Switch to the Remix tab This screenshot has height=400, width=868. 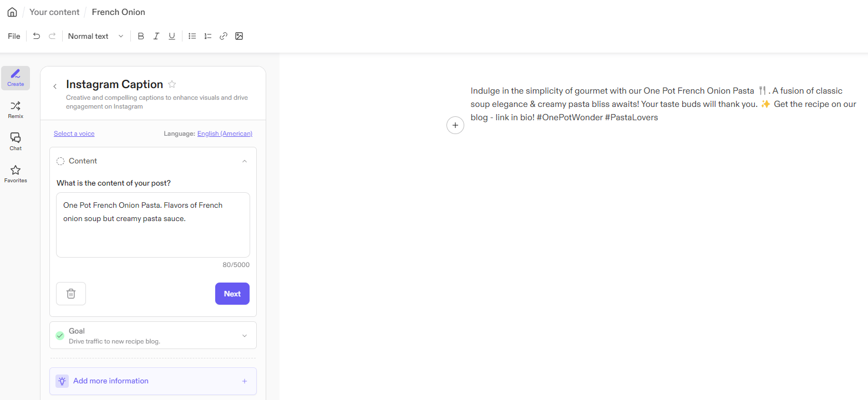coord(16,109)
